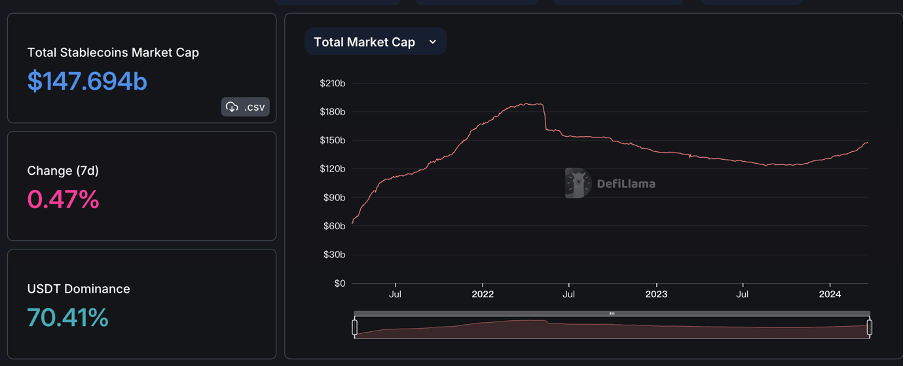Click the $147.694b market cap value
The image size is (904, 366).
pos(88,82)
